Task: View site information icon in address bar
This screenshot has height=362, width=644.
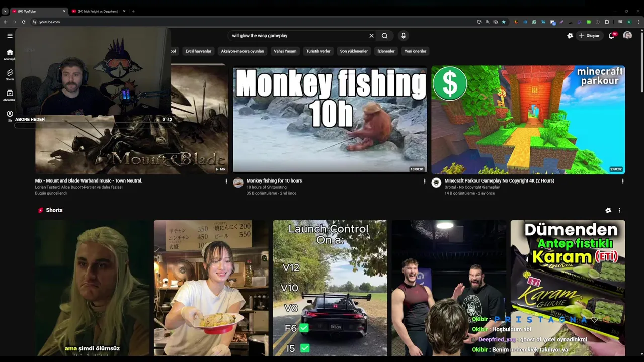Action: pyautogui.click(x=34, y=22)
